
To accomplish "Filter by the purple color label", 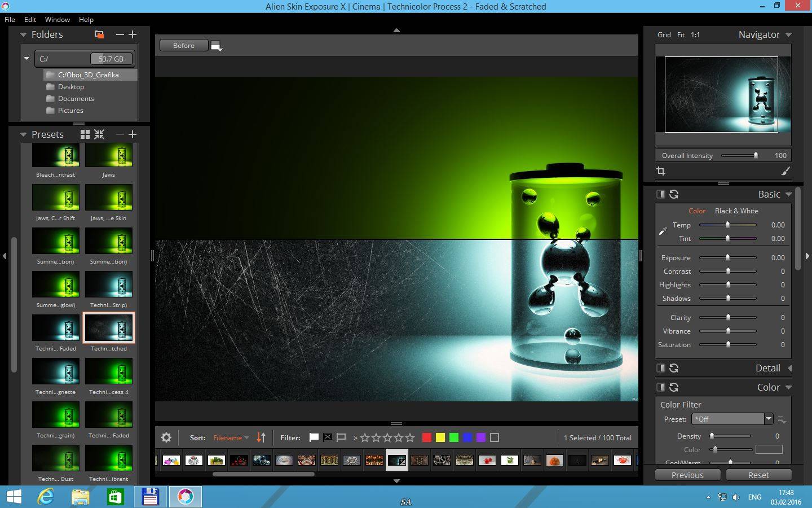I will point(481,437).
